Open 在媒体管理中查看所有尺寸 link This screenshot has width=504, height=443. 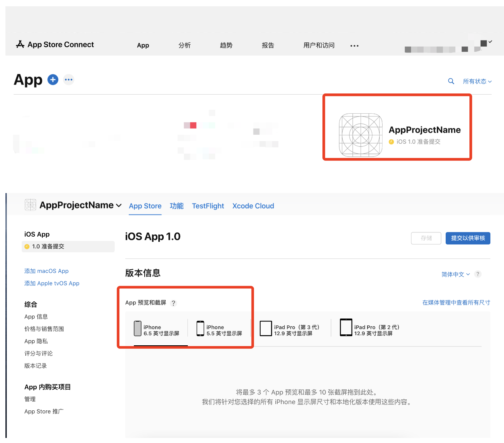[x=456, y=302]
